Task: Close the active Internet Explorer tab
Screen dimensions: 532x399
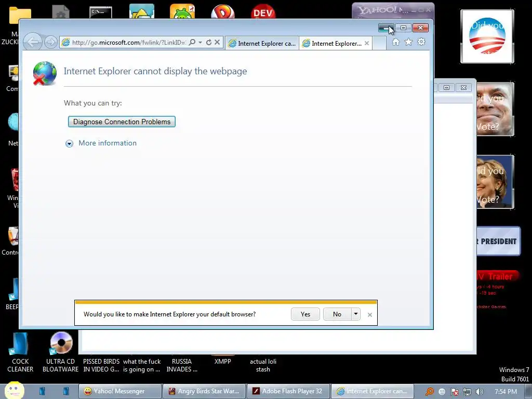Action: click(x=367, y=44)
